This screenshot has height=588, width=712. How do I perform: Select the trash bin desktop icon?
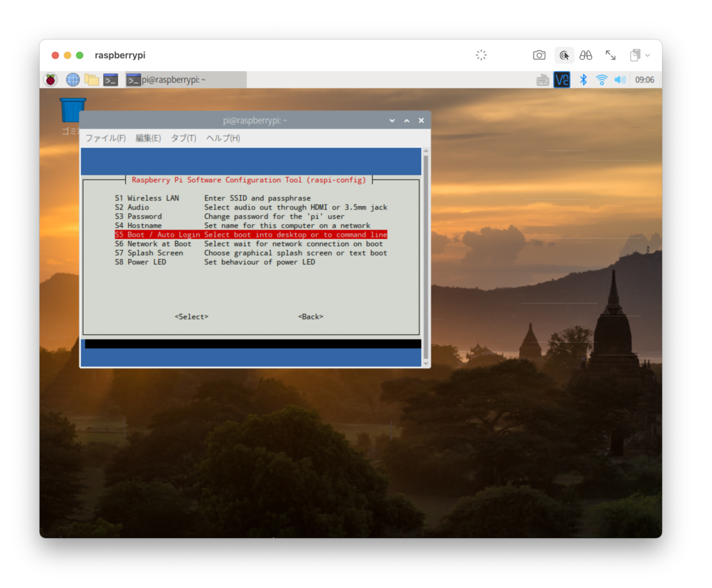(x=73, y=111)
